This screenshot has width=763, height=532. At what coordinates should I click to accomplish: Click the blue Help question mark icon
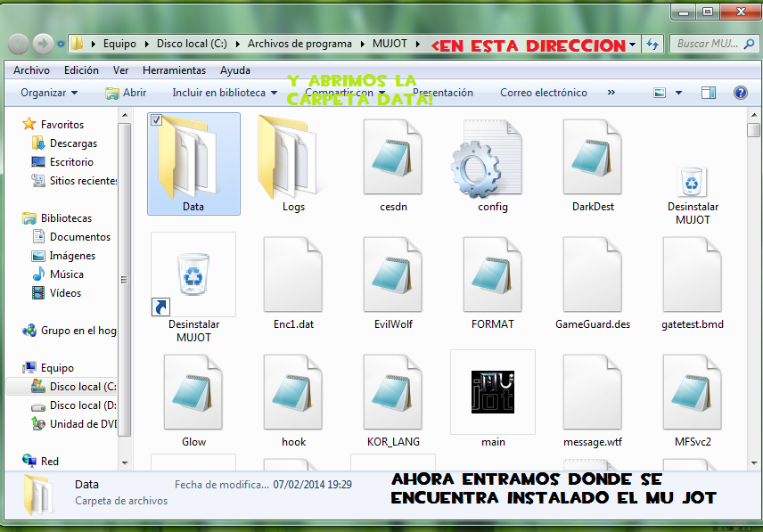[x=741, y=92]
